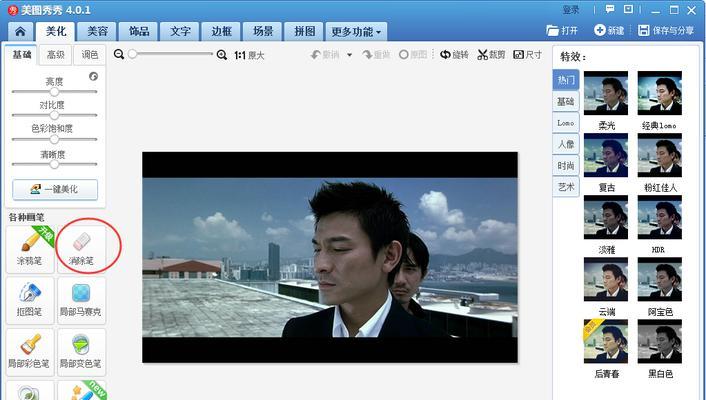
Task: Select the 涂鸦笔 doodle brush tool
Action: click(x=30, y=249)
